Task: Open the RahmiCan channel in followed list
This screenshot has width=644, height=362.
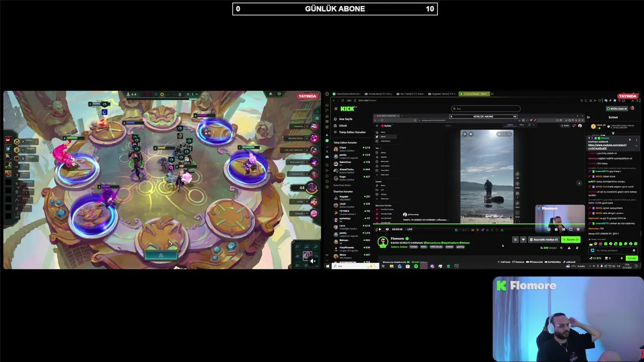Action: [352, 163]
